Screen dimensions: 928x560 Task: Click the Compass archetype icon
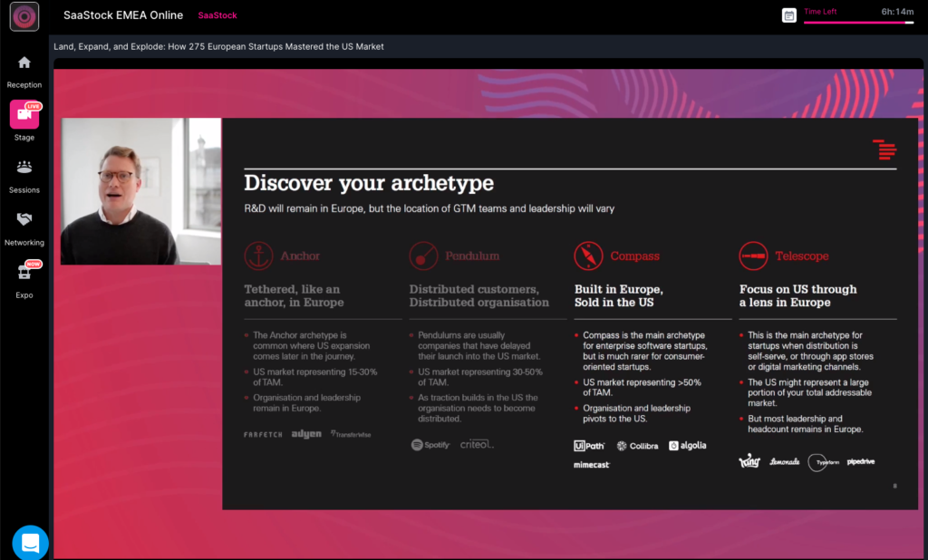point(588,256)
